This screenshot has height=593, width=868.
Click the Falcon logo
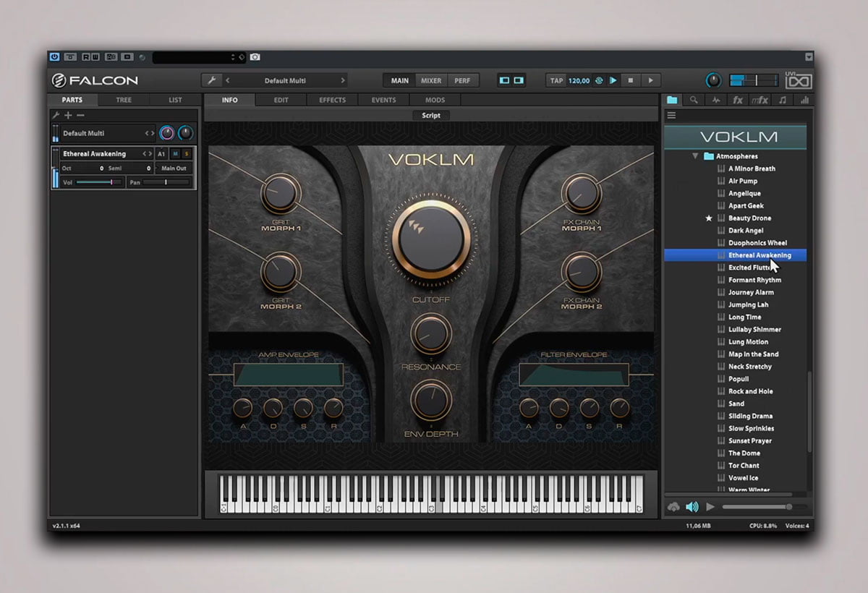point(94,80)
